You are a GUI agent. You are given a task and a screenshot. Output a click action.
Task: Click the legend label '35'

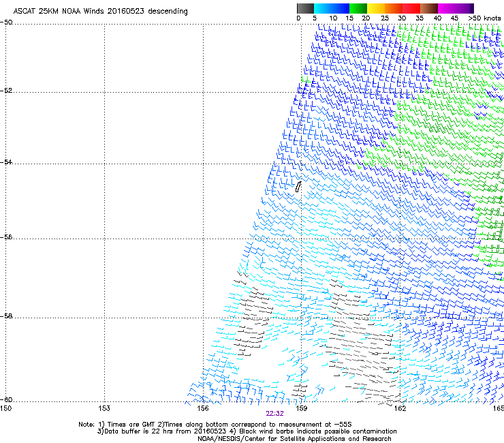coord(420,18)
